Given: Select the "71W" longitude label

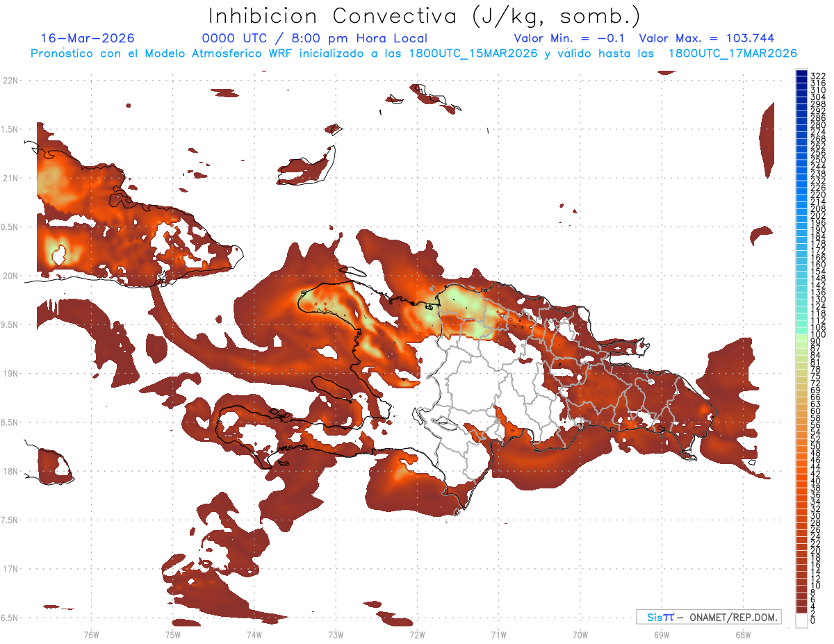Looking at the screenshot, I should (498, 634).
